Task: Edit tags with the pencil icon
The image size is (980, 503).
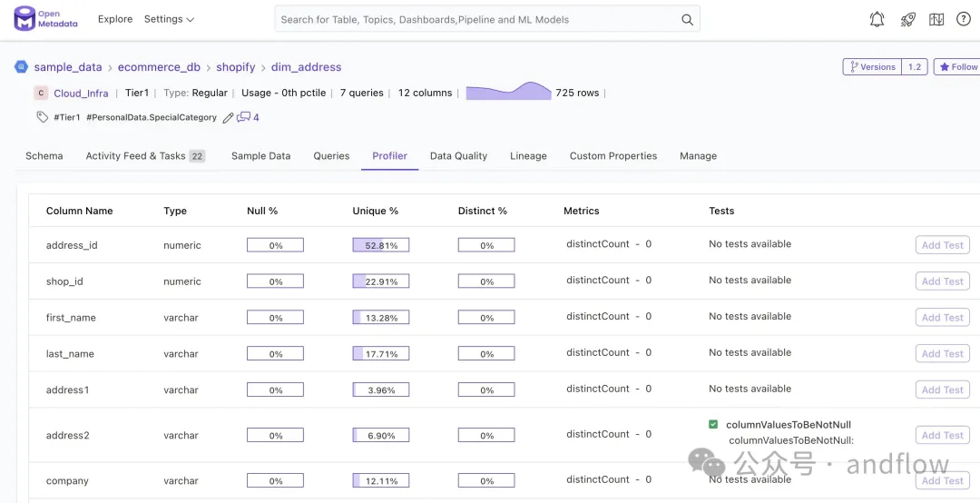Action: coord(229,118)
